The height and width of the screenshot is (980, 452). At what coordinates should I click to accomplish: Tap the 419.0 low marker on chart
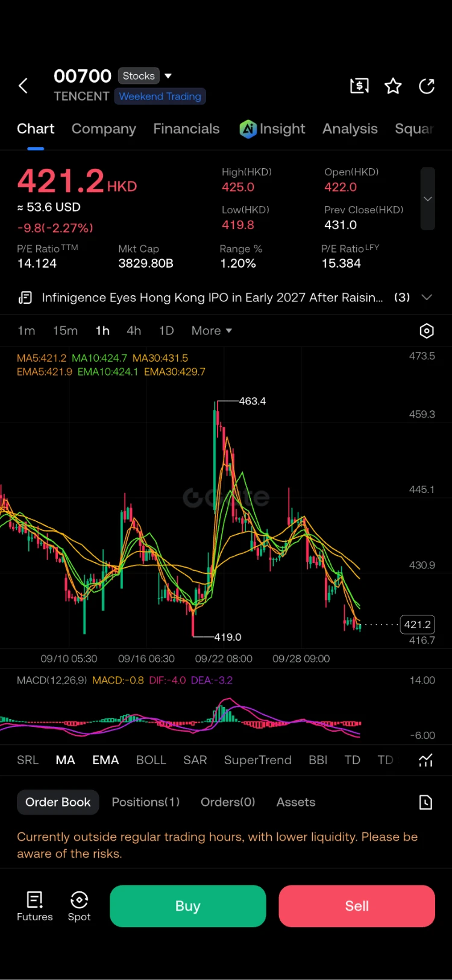pyautogui.click(x=228, y=636)
